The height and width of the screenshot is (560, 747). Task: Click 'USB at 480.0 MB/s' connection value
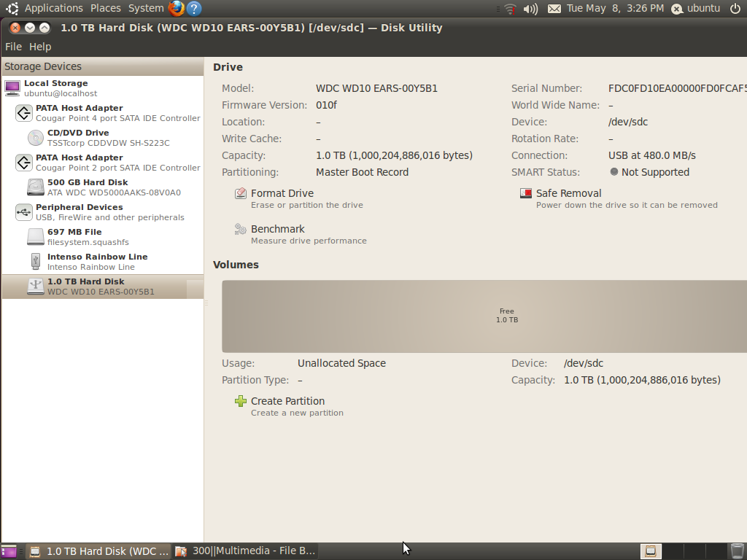(651, 156)
